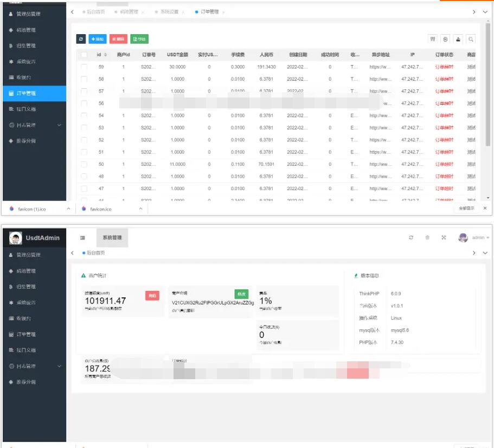Image resolution: width=494 pixels, height=448 pixels.
Task: Toggle the sidebar with the hamburger icon
Action: (x=82, y=237)
